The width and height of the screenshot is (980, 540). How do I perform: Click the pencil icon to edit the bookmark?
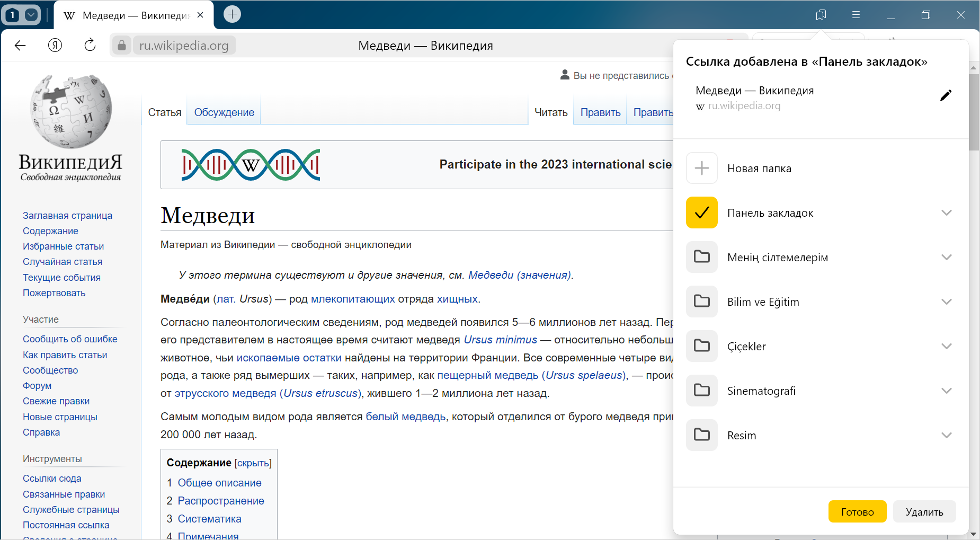pos(946,95)
